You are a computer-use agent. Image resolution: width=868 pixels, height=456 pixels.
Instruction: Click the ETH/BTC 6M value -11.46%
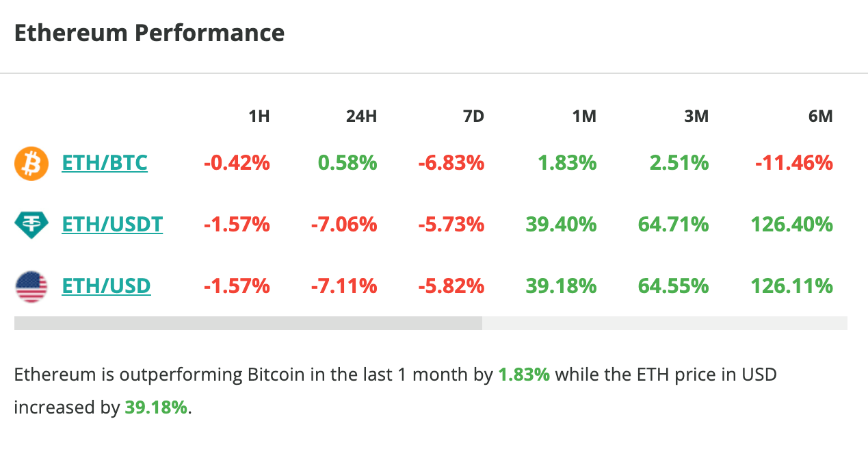[794, 163]
